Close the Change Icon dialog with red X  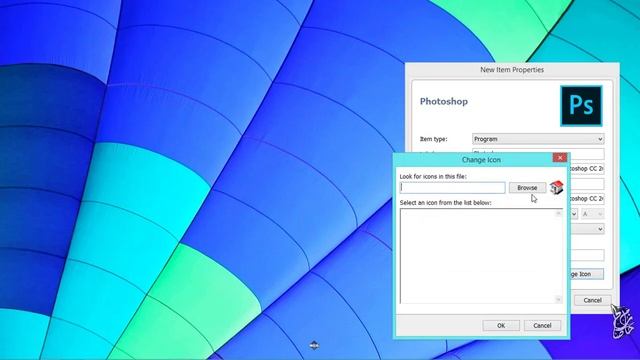pos(560,158)
